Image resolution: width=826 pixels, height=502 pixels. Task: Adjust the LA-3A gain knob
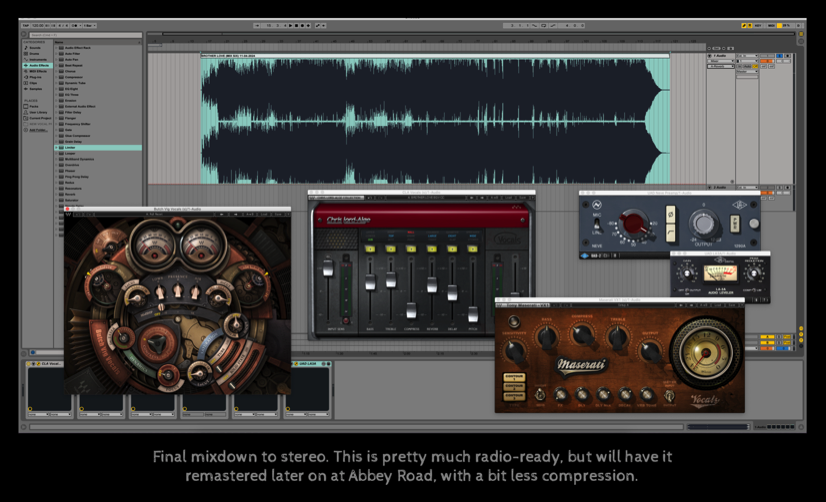[687, 273]
